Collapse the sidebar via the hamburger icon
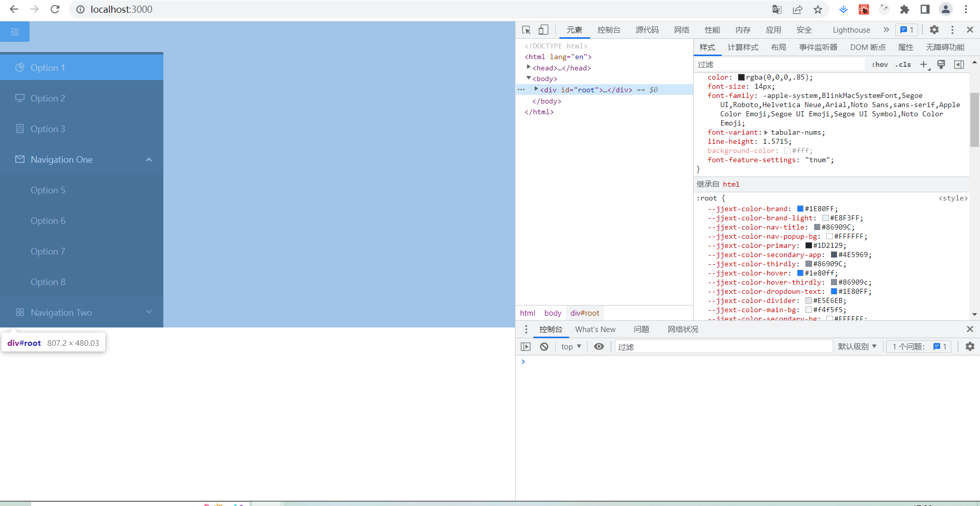This screenshot has width=980, height=506. click(14, 31)
